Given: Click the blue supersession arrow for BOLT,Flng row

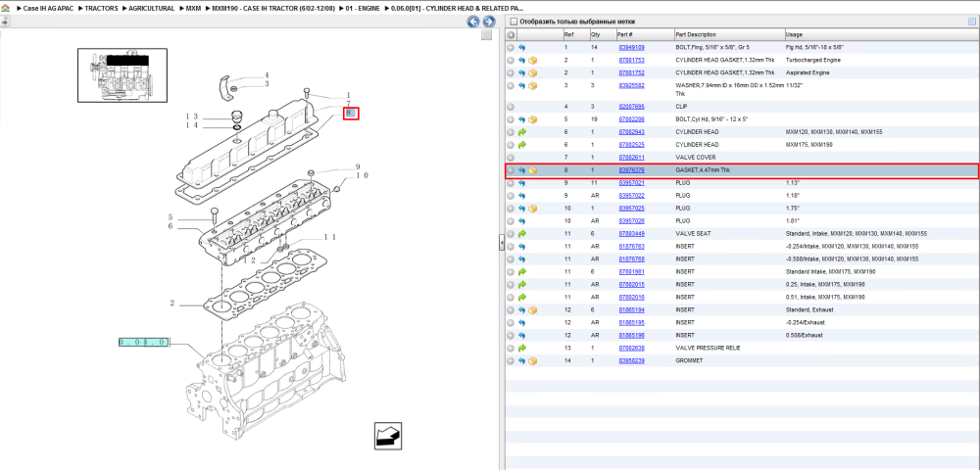Looking at the screenshot, I should [522, 47].
